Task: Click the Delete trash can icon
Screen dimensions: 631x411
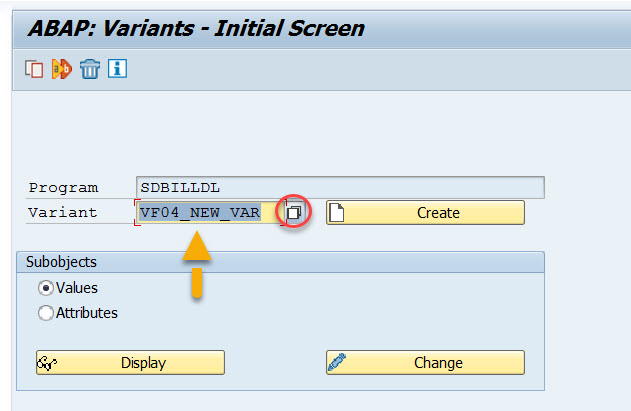Action: tap(90, 69)
